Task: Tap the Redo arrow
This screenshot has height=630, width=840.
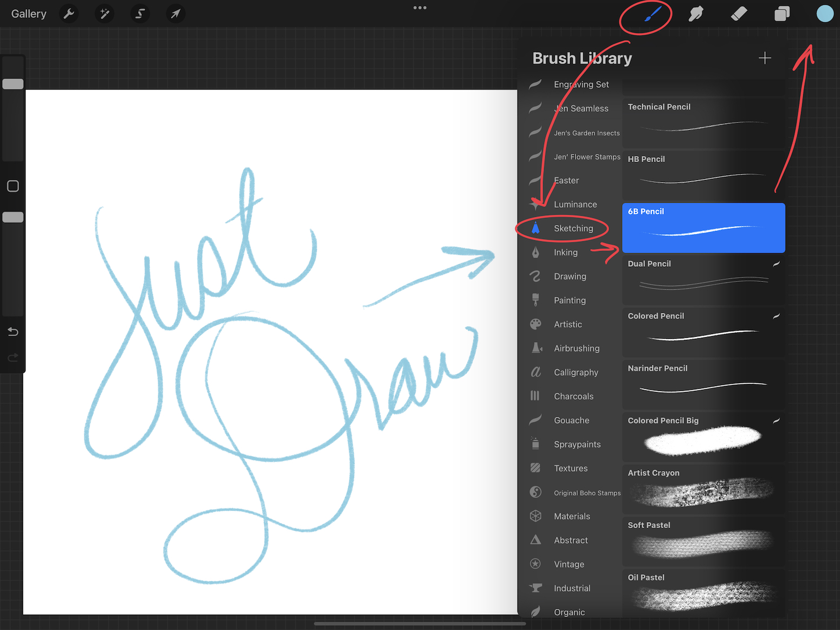Action: [x=13, y=357]
